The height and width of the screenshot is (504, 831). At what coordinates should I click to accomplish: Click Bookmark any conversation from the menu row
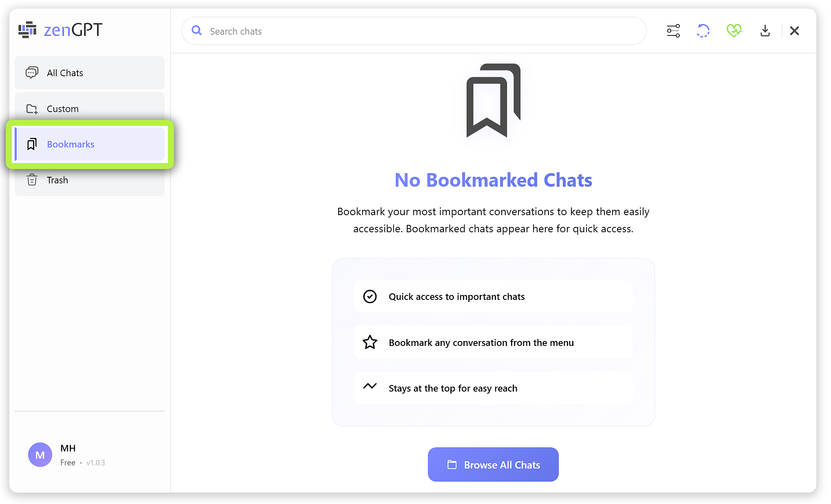[493, 343]
